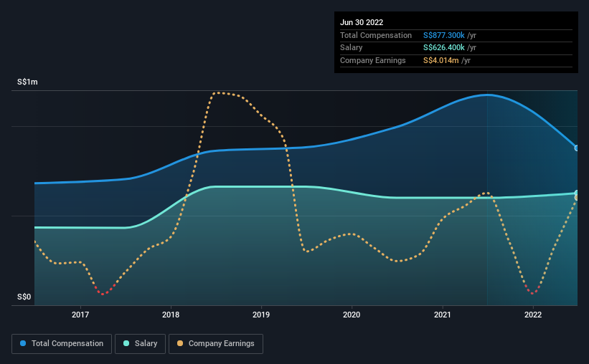Select the Total Compensation endpoint marker on chart
Screen dimensions: 589x364
pyautogui.click(x=577, y=148)
